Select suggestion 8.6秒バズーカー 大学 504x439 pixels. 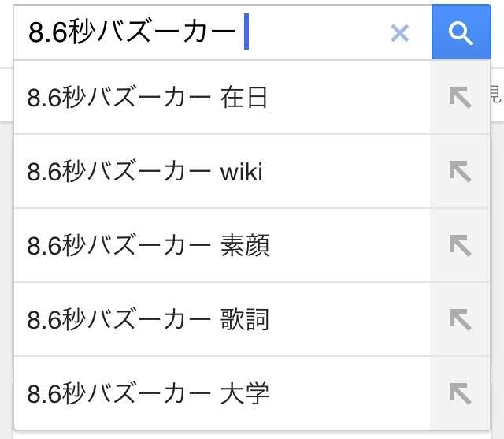point(222,393)
